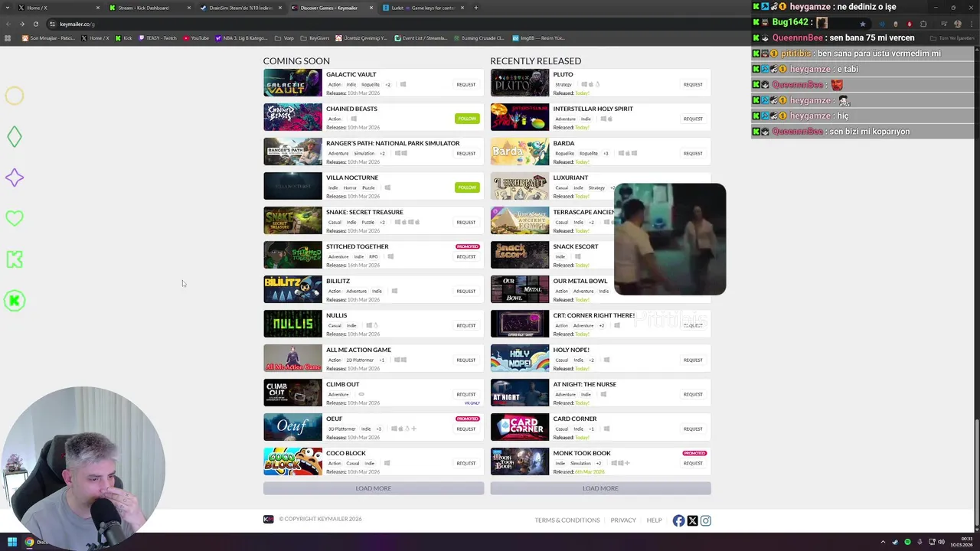Open the Windows Start button
The width and height of the screenshot is (980, 551).
11,542
